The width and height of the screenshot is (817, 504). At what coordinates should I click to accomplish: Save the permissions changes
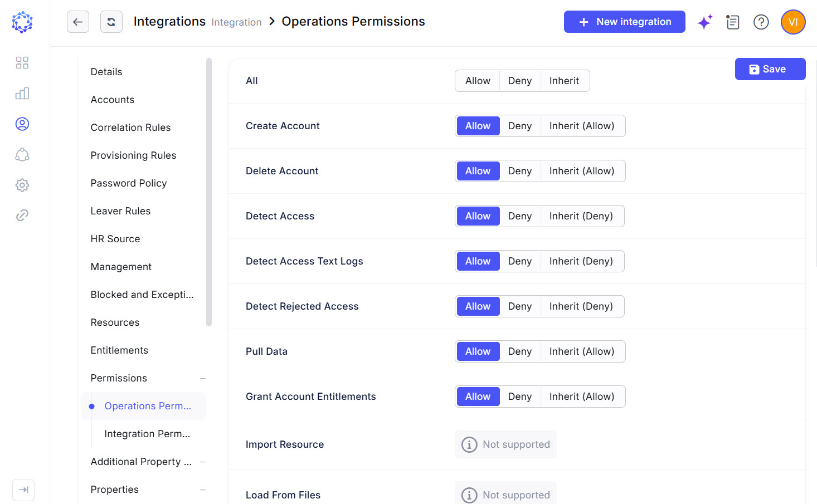click(770, 69)
